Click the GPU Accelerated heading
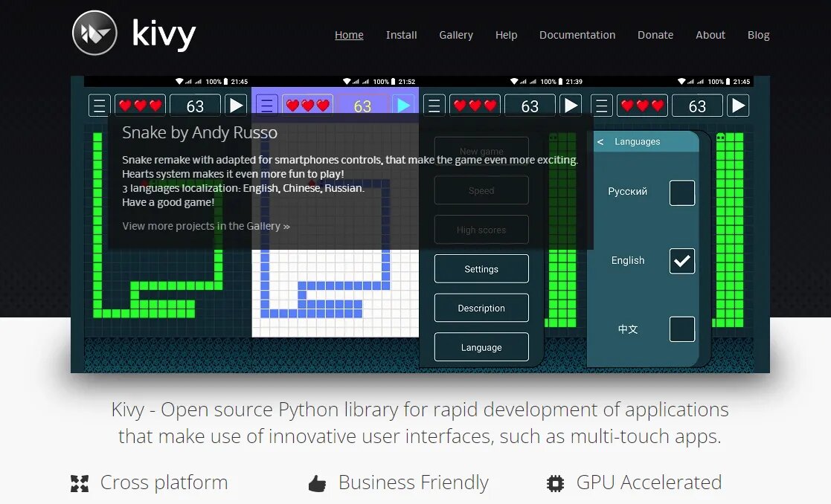The image size is (831, 504). (x=649, y=483)
